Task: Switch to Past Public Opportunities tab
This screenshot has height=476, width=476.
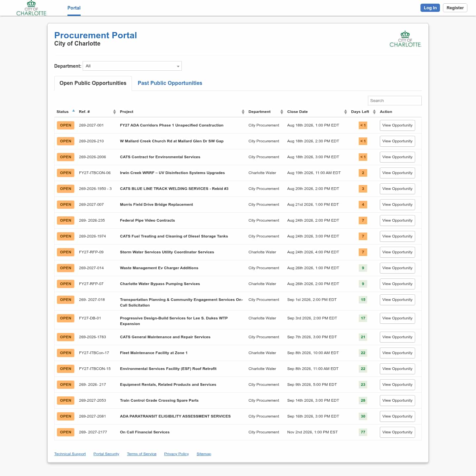Action: click(x=170, y=83)
